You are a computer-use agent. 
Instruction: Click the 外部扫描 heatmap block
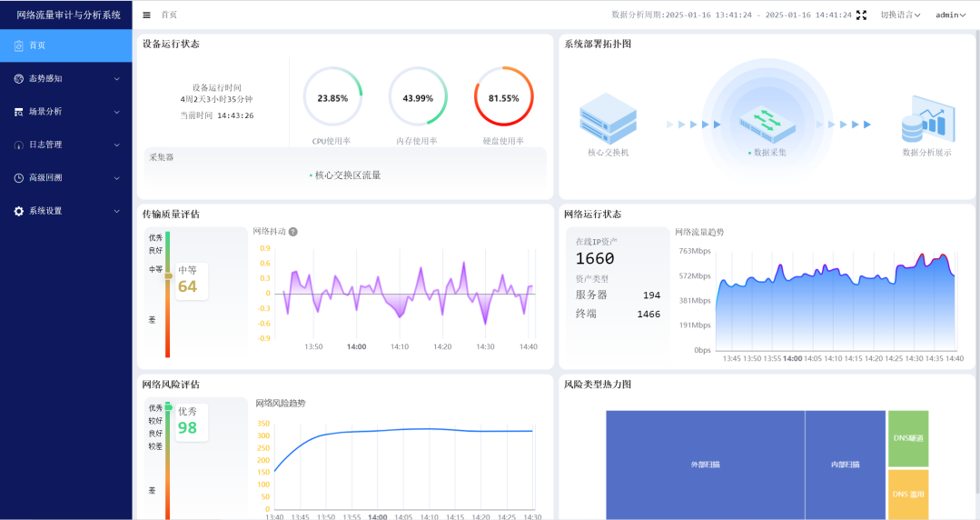click(x=705, y=465)
